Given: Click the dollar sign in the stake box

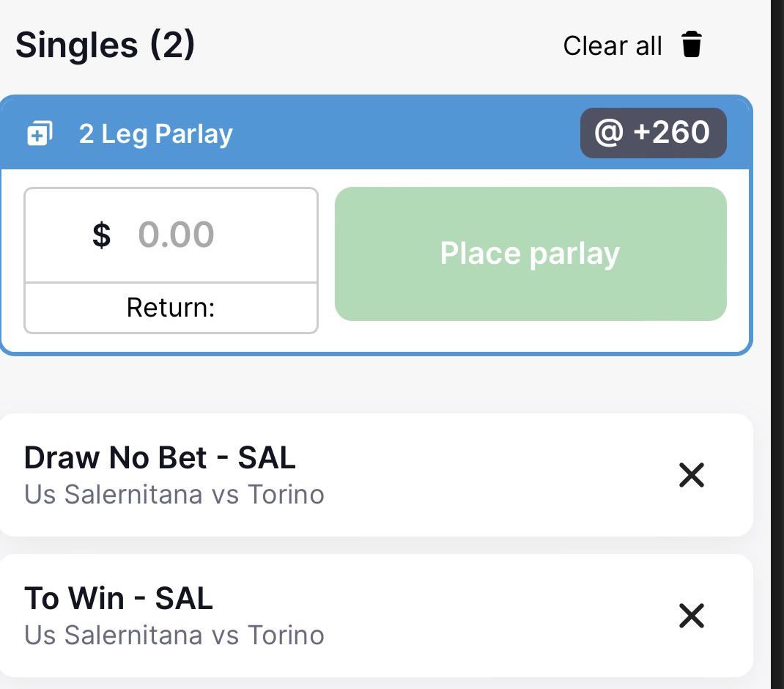Looking at the screenshot, I should pyautogui.click(x=103, y=235).
